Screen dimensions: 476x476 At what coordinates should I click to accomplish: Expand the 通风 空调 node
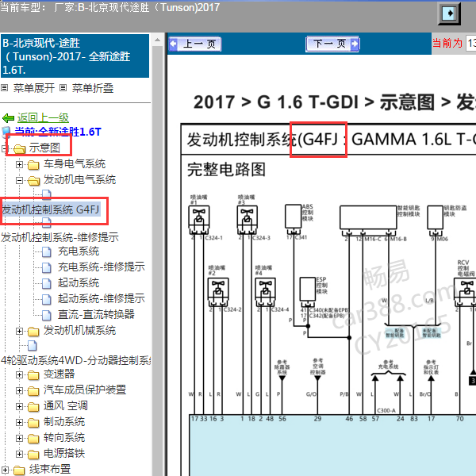coord(19,406)
